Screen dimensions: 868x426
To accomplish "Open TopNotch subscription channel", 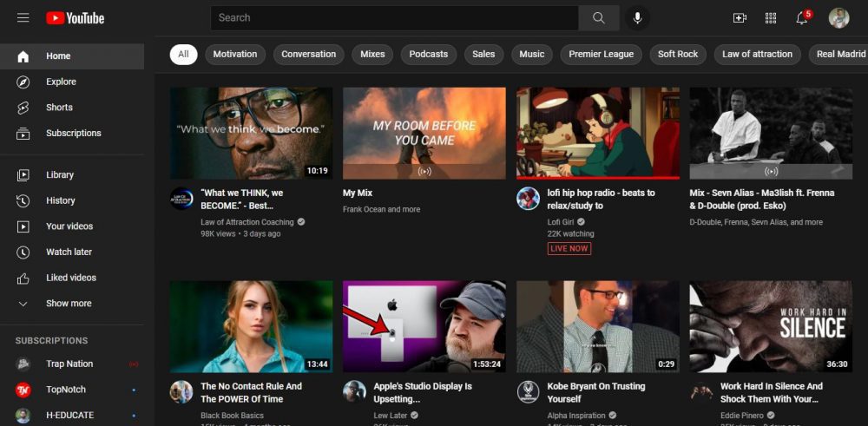I will tap(72, 389).
